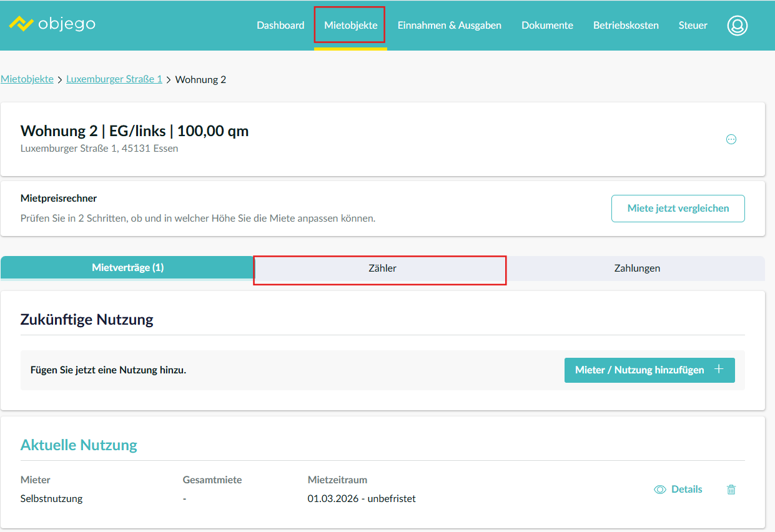Open the Dashboard menu item
Screen dimensions: 775x532
point(280,26)
